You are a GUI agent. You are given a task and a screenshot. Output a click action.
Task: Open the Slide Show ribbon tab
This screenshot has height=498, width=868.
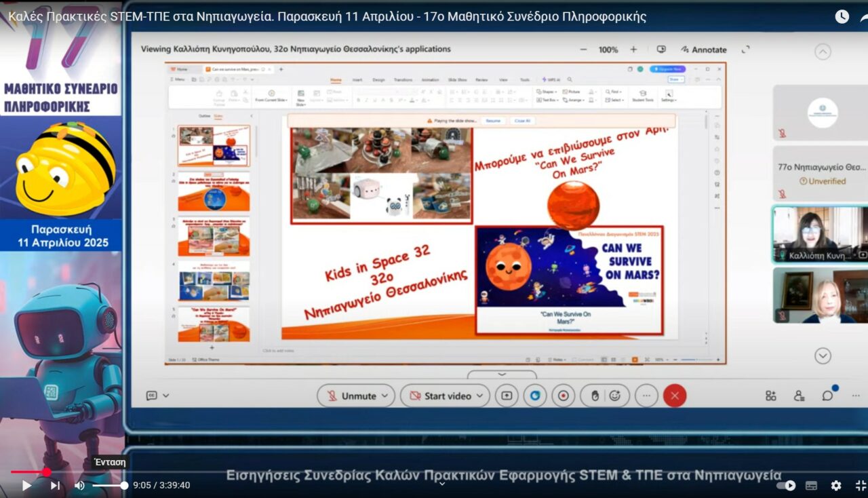(x=458, y=79)
